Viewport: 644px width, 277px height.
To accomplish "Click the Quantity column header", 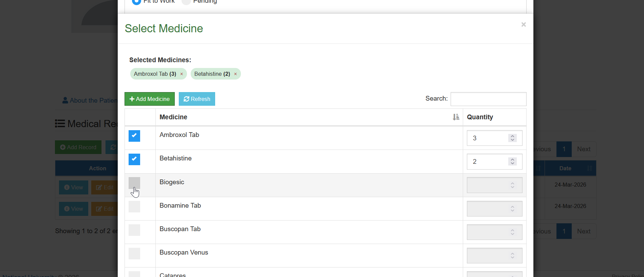I will 494,117.
